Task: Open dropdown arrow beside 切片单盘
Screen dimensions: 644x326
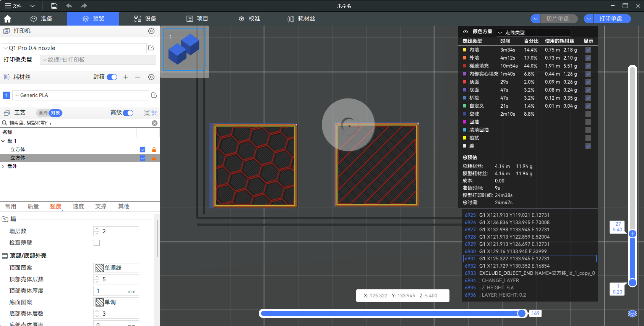Action: pyautogui.click(x=535, y=19)
